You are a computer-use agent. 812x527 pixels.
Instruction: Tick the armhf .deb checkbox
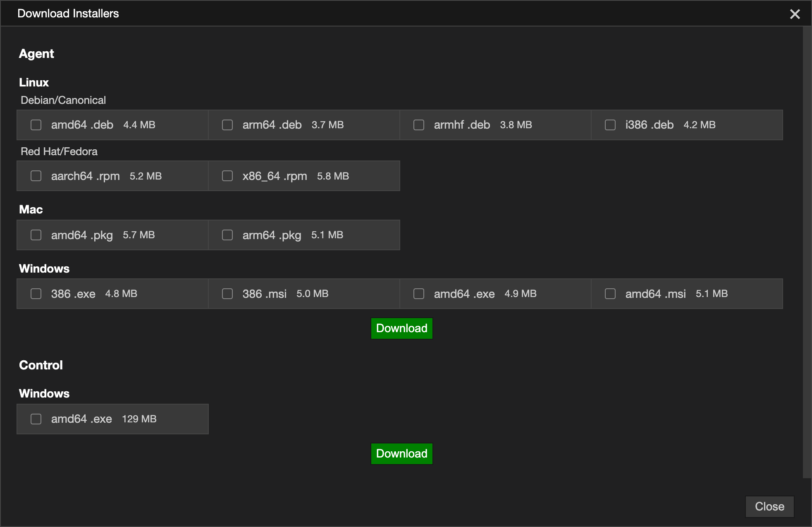pos(419,125)
